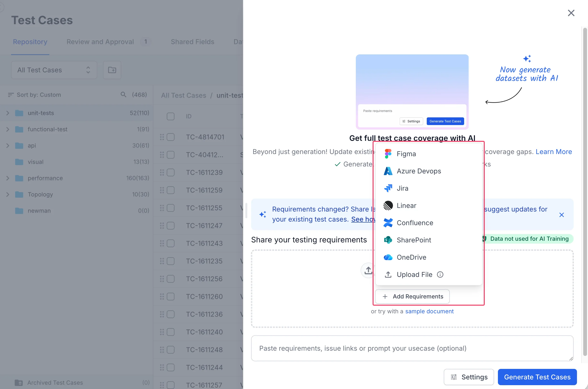Check the box for TC-1611239

point(170,172)
